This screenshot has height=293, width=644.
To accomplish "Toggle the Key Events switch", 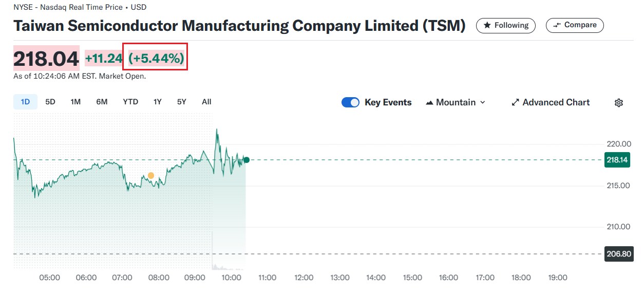I will (350, 103).
